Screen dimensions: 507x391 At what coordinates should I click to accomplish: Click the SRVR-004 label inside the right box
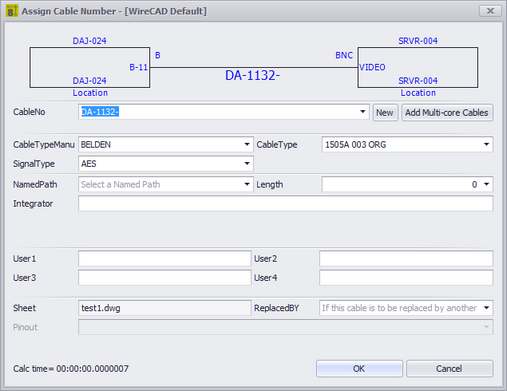tap(418, 81)
